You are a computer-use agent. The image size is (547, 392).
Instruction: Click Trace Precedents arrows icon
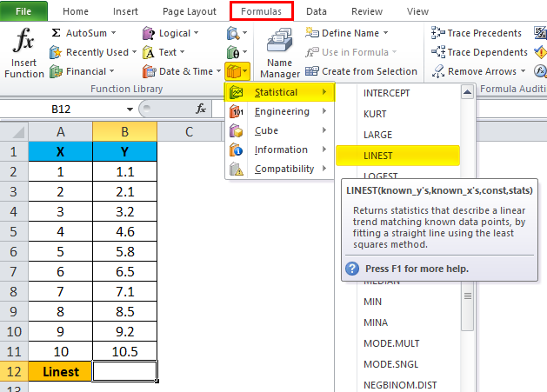point(437,33)
